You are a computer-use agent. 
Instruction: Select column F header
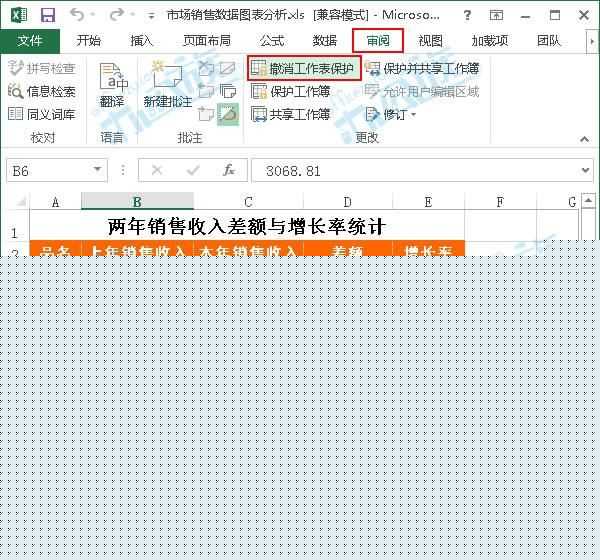coord(500,202)
